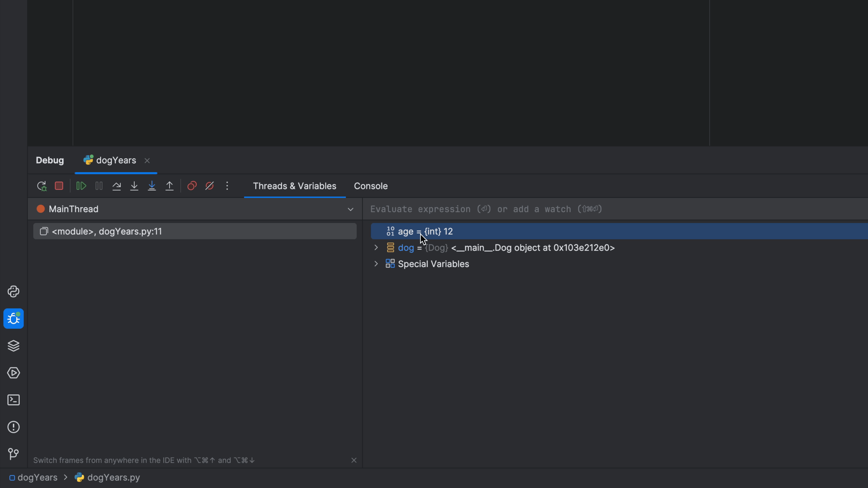Screen dimensions: 868x488
Task: Click the Step Over icon
Action: [117, 185]
